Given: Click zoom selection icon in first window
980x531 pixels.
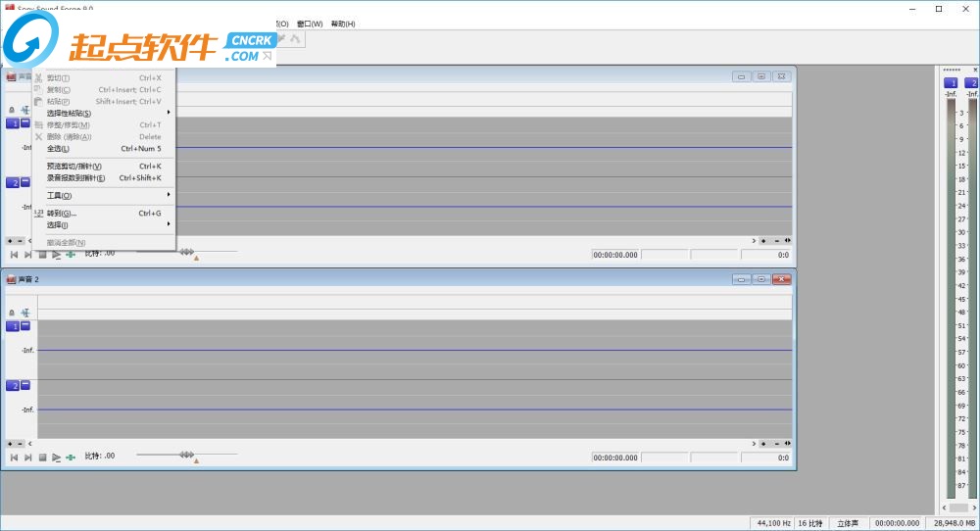Looking at the screenshot, I should pos(788,240).
